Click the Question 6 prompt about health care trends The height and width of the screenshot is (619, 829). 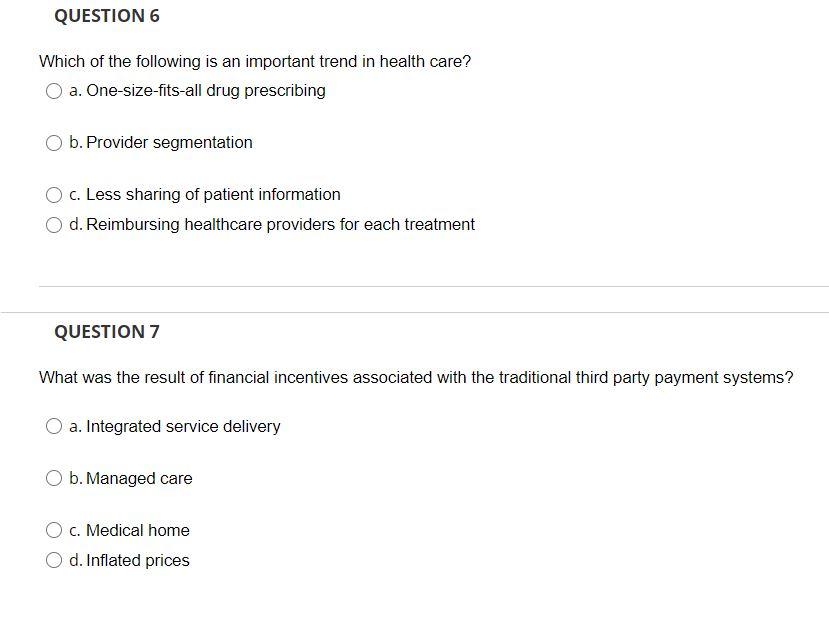254,61
